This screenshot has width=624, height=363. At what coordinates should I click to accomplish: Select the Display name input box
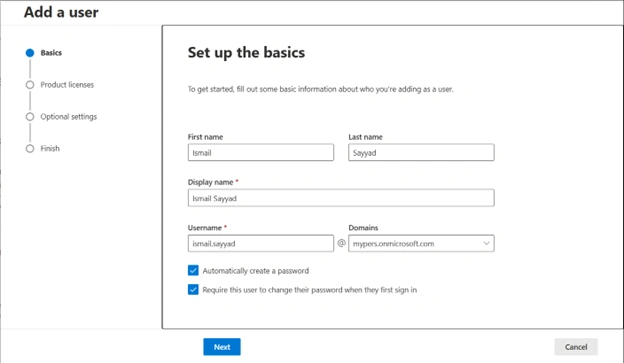coord(341,198)
